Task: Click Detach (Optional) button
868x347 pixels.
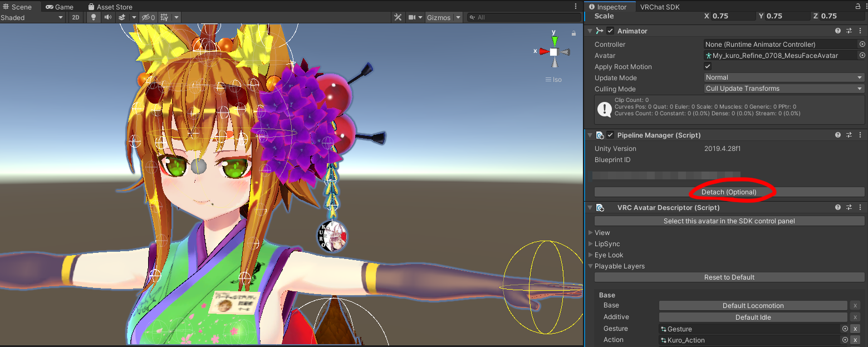Action: (x=729, y=192)
